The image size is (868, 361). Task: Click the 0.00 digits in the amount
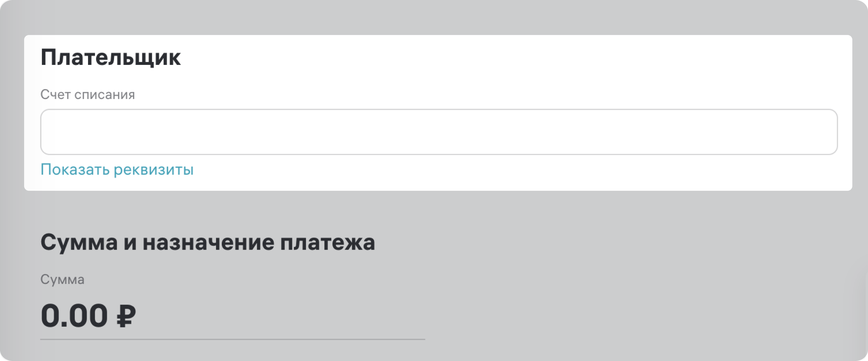[74, 316]
